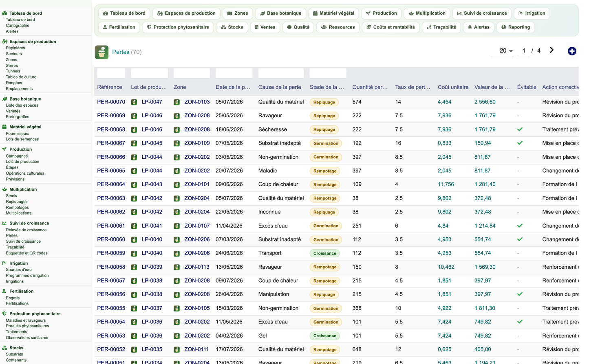This screenshot has height=364, width=589.
Task: Click Tableau de bord sidebar section icon
Action: [4, 13]
